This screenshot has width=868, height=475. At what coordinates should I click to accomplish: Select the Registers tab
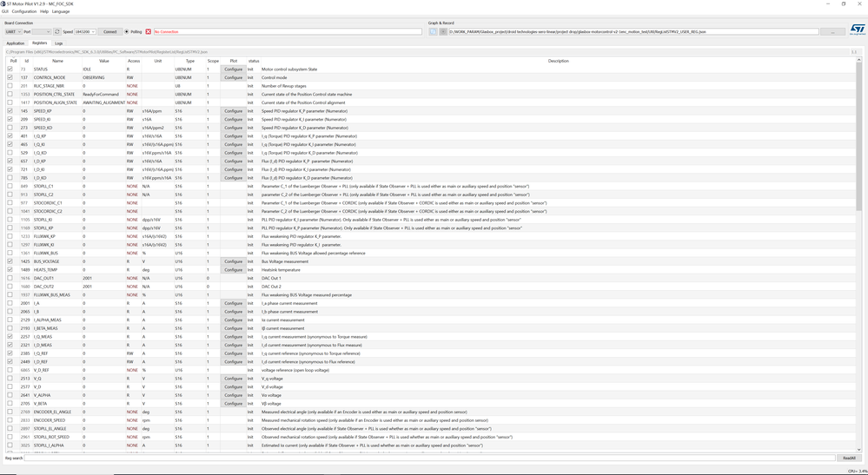click(x=39, y=43)
